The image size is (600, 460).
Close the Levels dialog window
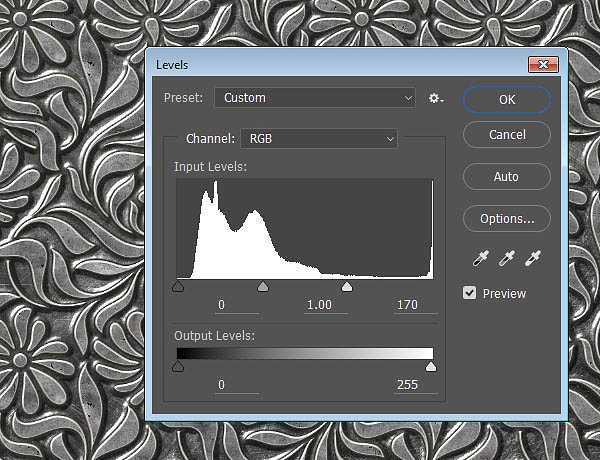(x=543, y=65)
